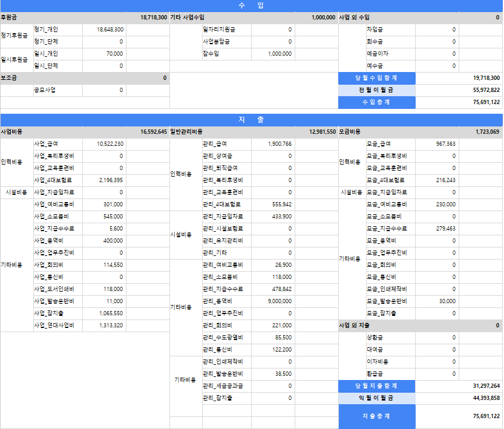Select the 2,196,395 amount cell

pyautogui.click(x=104, y=180)
